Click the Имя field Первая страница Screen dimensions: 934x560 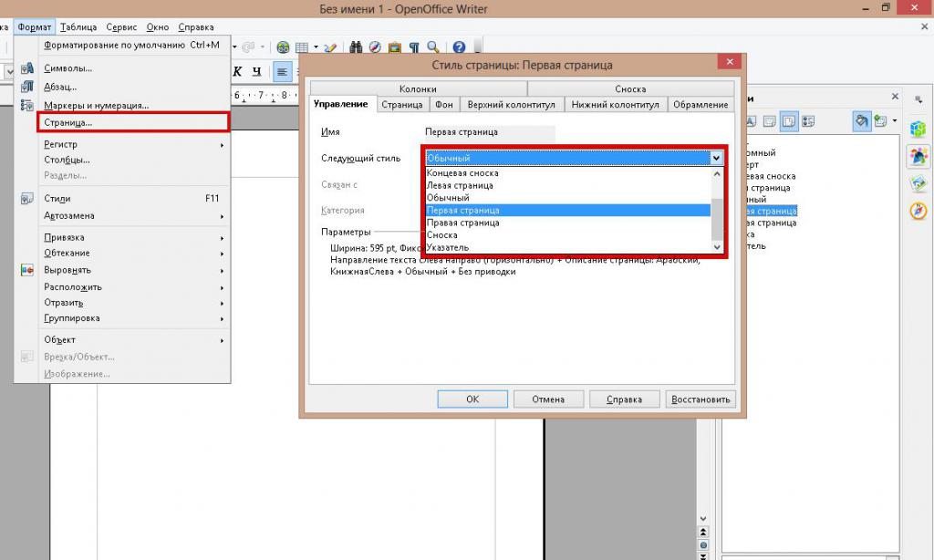[489, 131]
